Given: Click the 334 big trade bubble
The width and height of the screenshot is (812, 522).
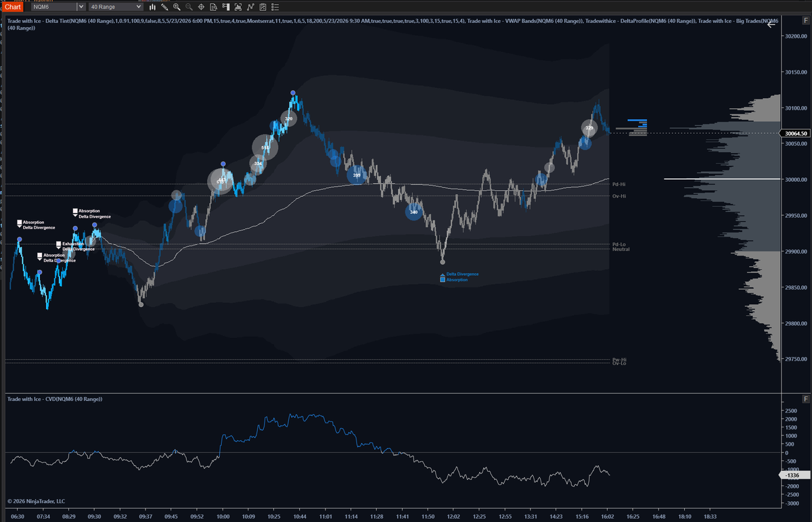Looking at the screenshot, I should pyautogui.click(x=258, y=164).
